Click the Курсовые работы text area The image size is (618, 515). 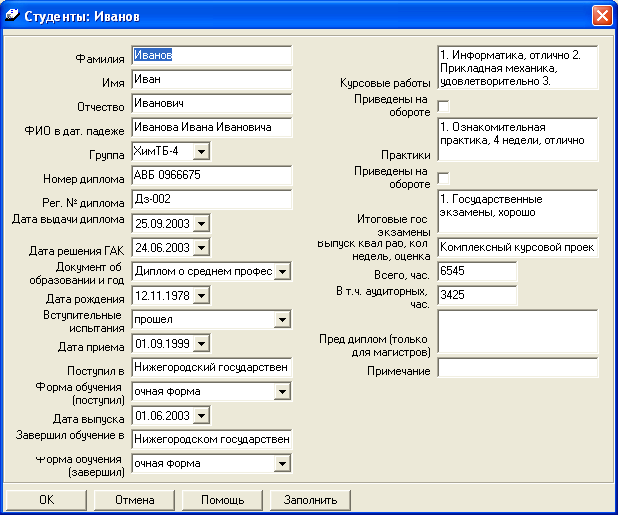click(x=518, y=67)
